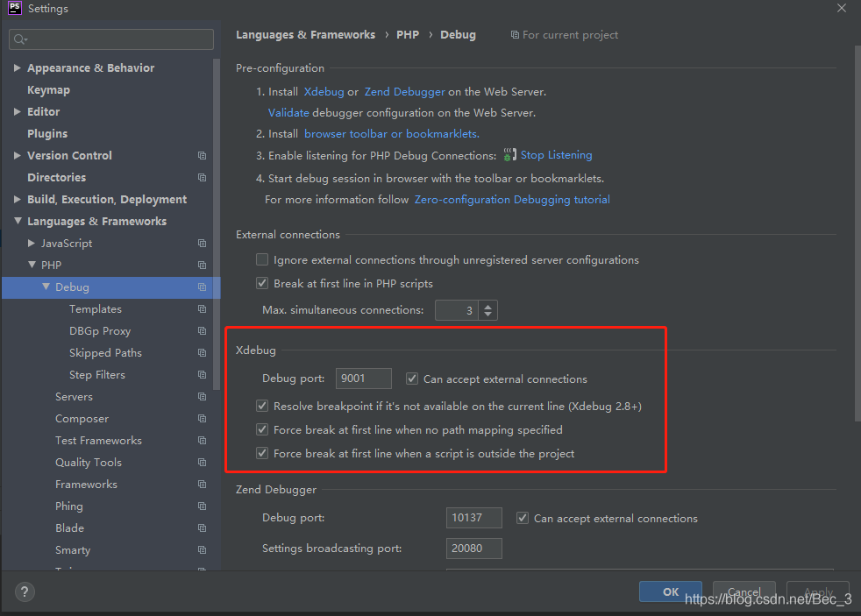This screenshot has height=616, width=861.
Task: Click project-level icon next to Frameworks
Action: point(202,485)
